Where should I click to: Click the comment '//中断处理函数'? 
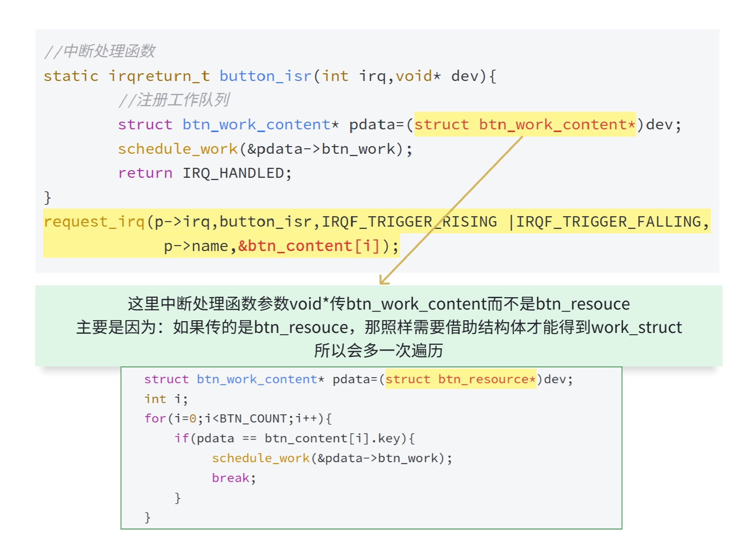100,51
